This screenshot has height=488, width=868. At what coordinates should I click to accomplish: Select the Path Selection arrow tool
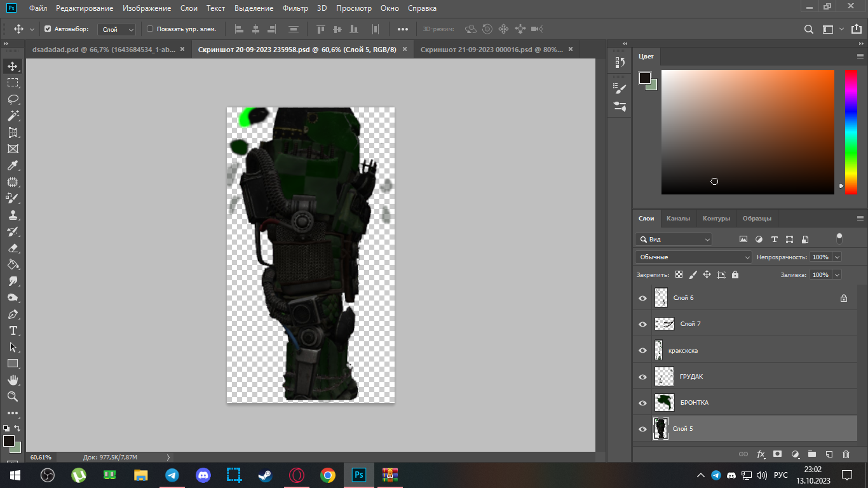pos(13,347)
